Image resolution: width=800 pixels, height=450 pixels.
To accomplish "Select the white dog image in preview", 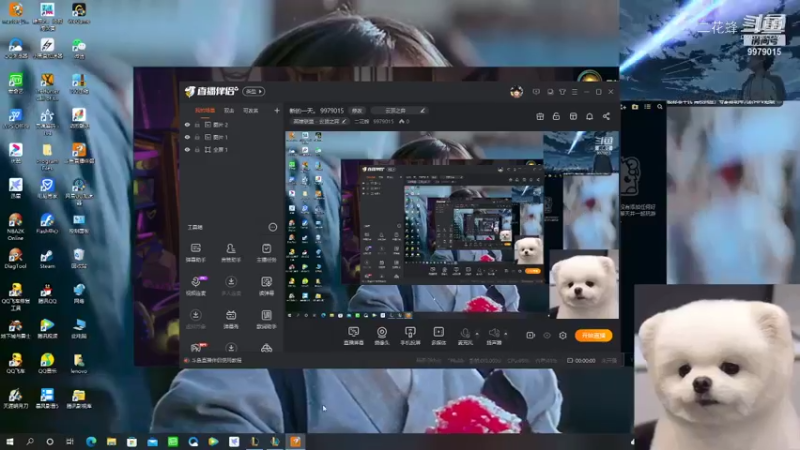I will point(584,284).
